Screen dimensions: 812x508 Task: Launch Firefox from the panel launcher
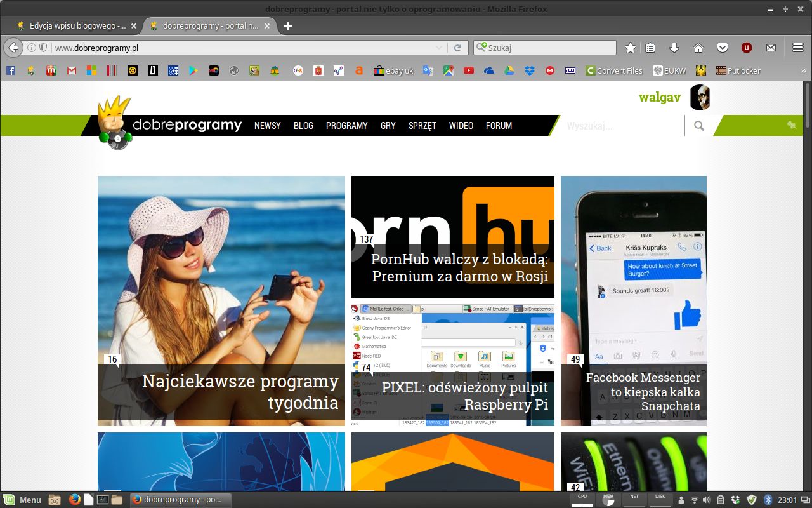click(74, 500)
